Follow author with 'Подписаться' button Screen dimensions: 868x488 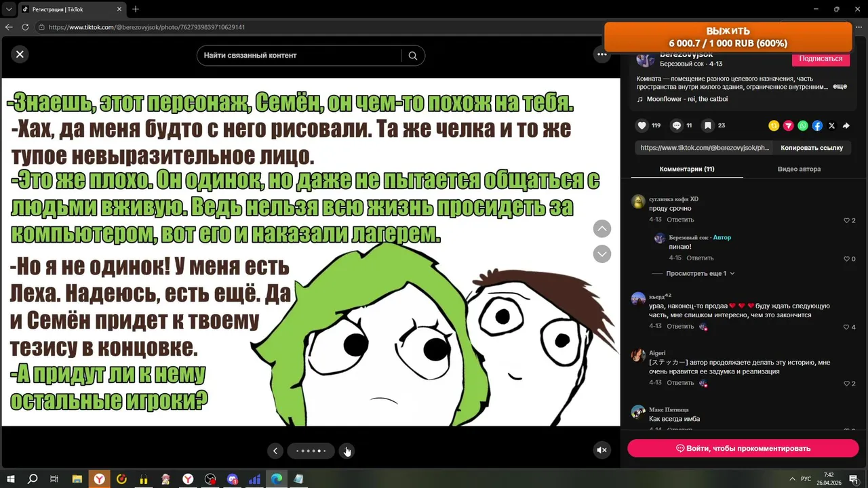pos(821,59)
